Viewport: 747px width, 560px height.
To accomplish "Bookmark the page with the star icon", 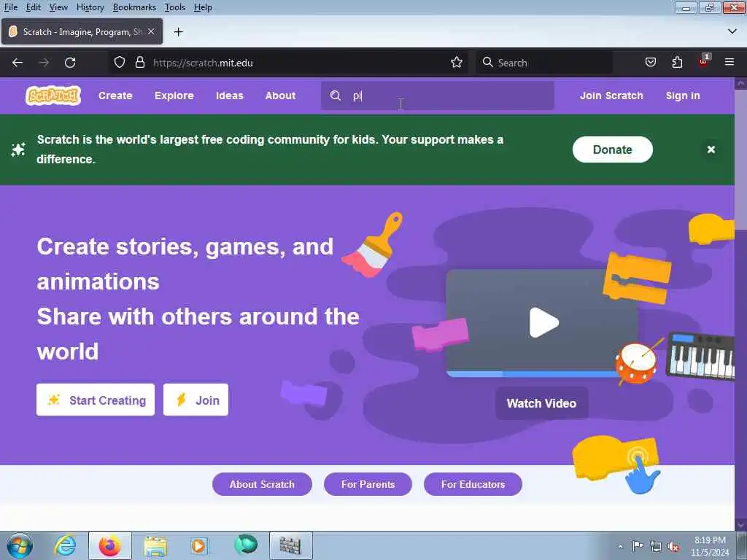I will tap(457, 63).
